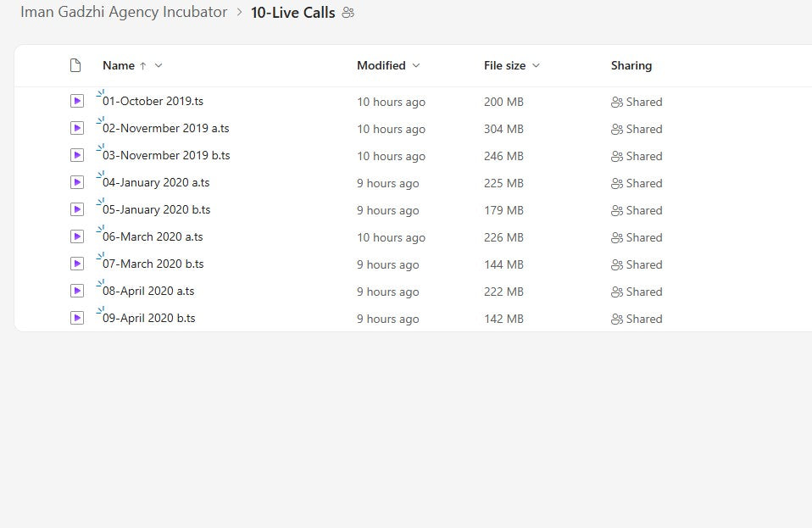The height and width of the screenshot is (528, 812).
Task: Click the file type column header icon
Action: coord(75,65)
